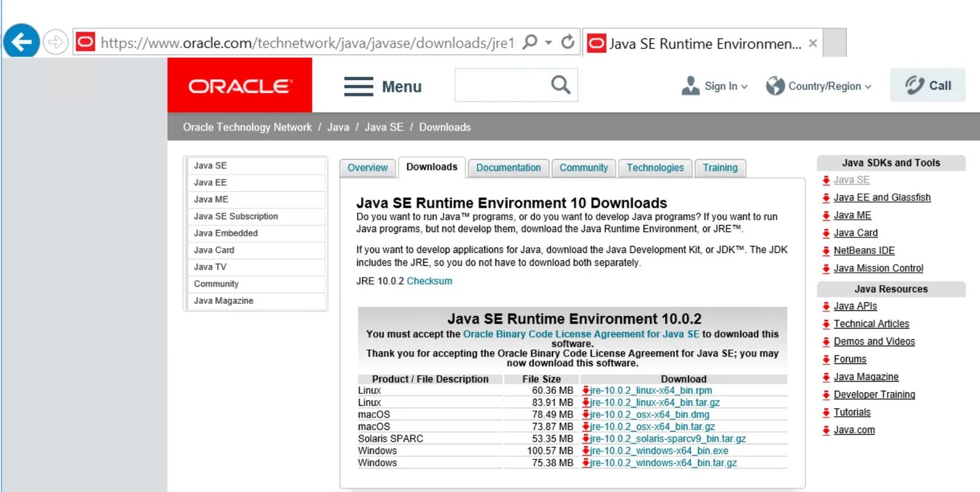Viewport: 980px width, 492px height.
Task: Open Java Mission Control link
Action: coord(878,268)
